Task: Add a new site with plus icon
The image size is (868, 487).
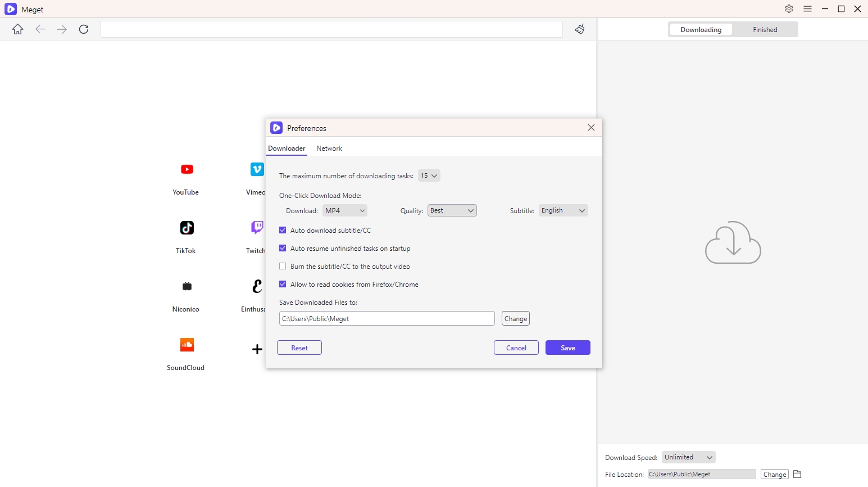Action: 257,349
